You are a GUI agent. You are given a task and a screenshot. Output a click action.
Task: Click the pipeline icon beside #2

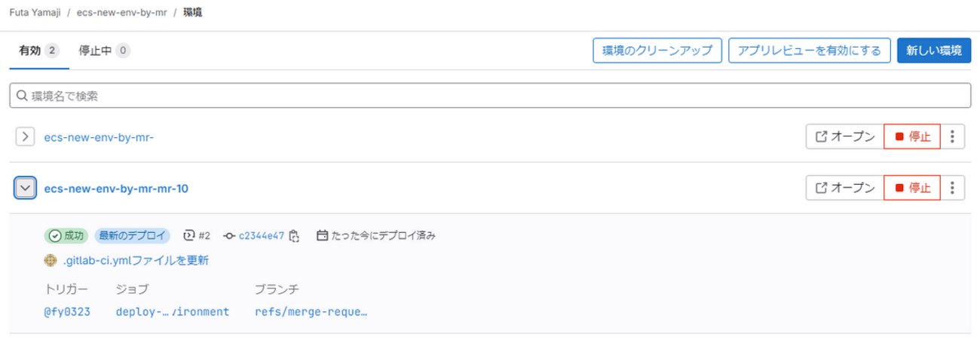point(189,235)
